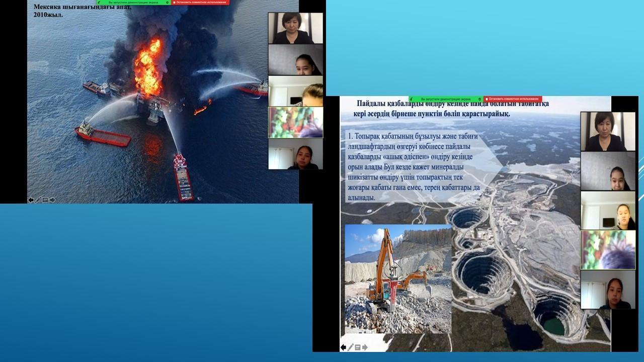Select flower-picture participant tile beside the mining slide

point(608,250)
